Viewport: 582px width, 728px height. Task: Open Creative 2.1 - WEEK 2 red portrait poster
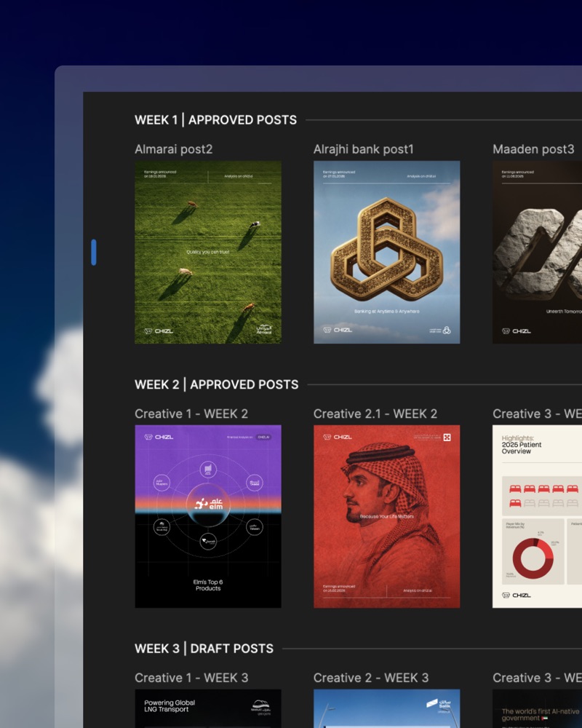tap(386, 516)
